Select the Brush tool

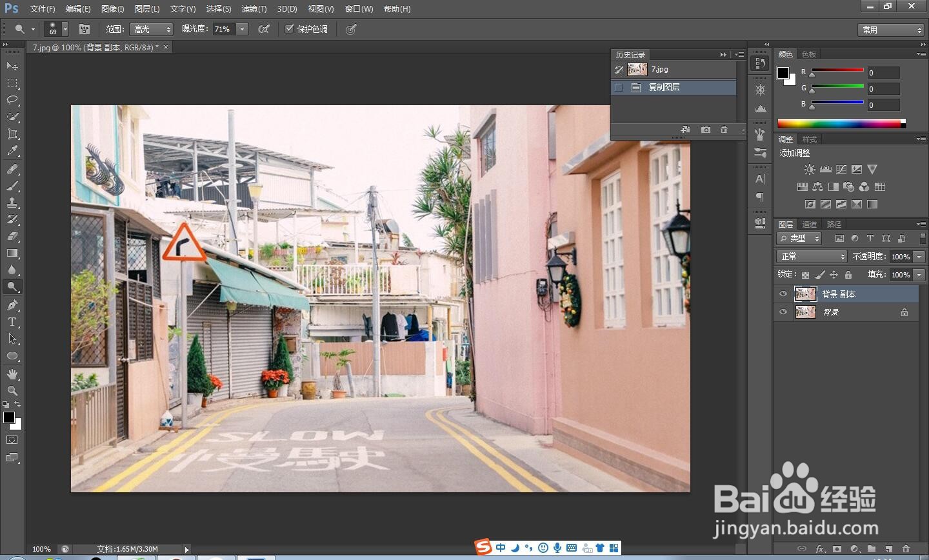pos(12,186)
